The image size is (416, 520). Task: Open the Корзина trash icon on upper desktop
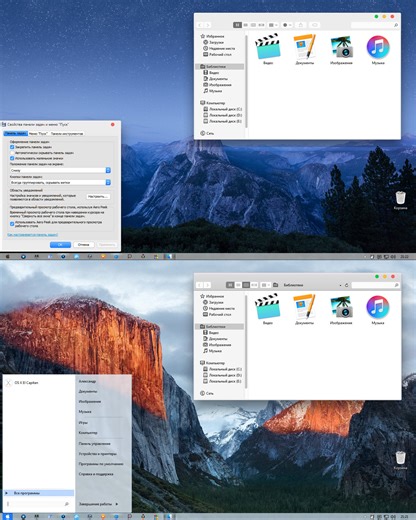[400, 200]
